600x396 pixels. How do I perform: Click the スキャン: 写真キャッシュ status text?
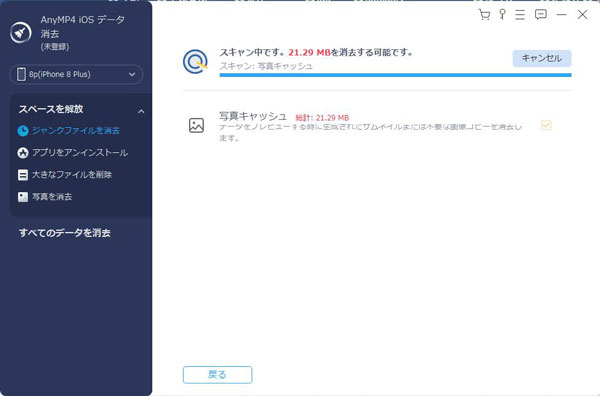[x=266, y=66]
